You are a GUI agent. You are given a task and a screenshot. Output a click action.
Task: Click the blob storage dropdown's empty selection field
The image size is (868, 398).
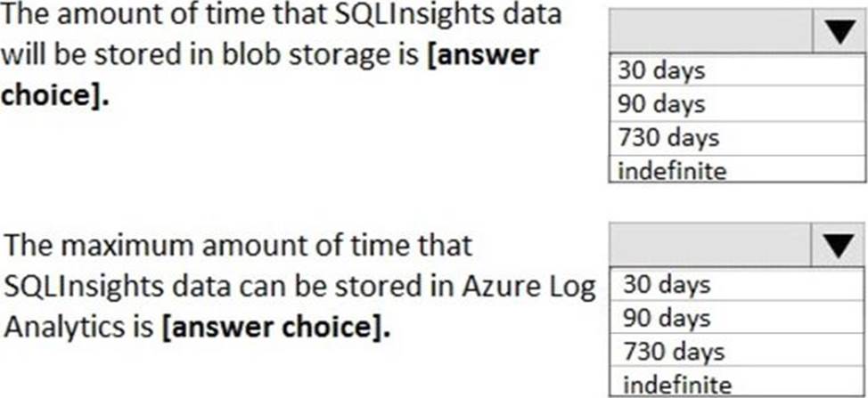tap(711, 35)
